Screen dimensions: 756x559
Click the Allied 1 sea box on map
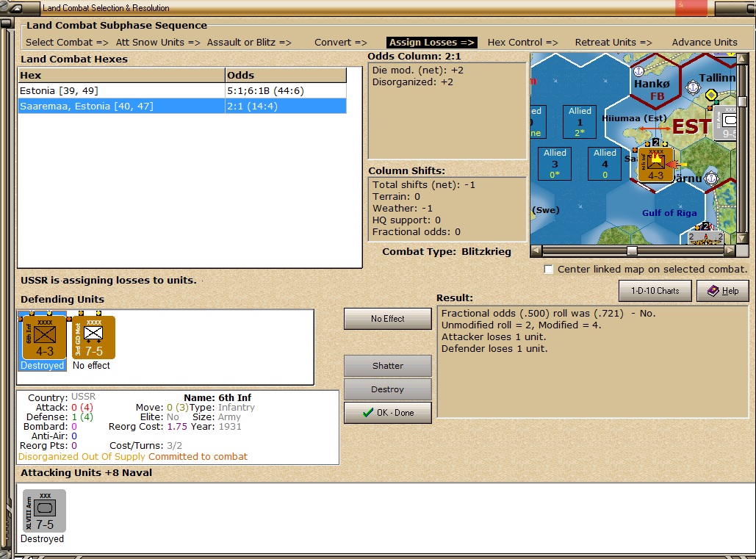(580, 122)
